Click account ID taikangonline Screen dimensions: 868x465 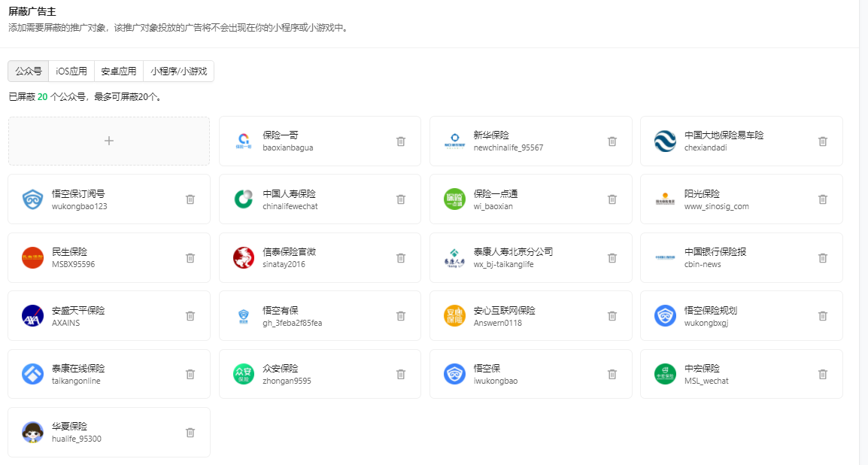(x=76, y=381)
